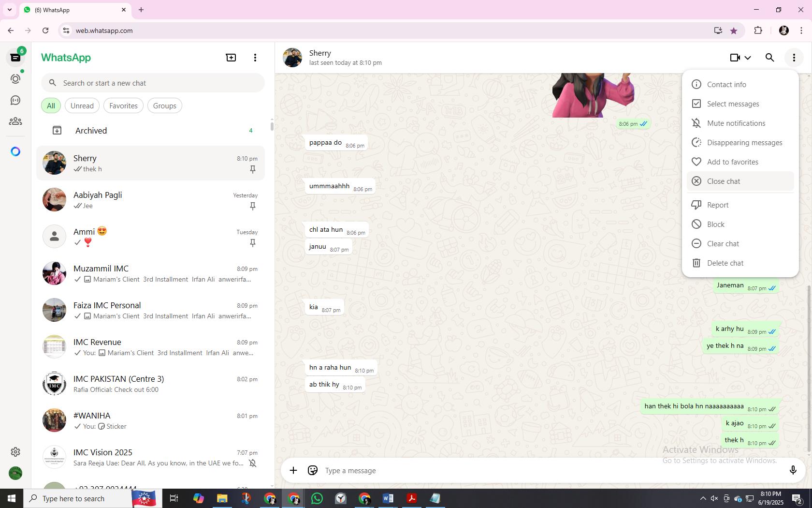Open the Archived chats row

[x=150, y=130]
